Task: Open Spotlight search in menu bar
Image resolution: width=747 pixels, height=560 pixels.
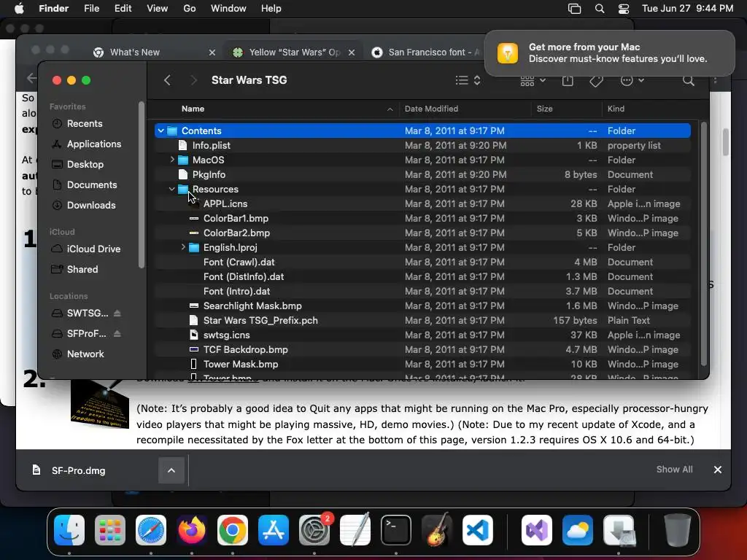Action: [600, 9]
